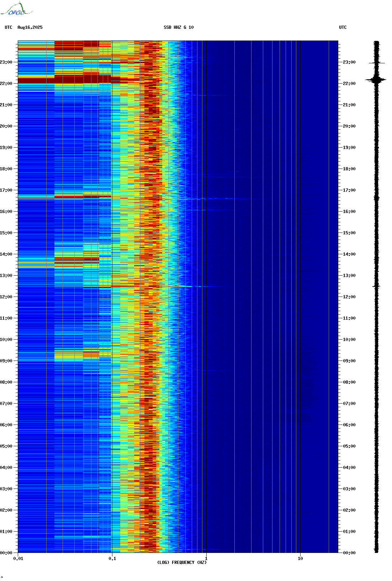Screen dimensions: 392x581
Task: Click the 02:00 label on the right time axis
Action: pos(349,510)
